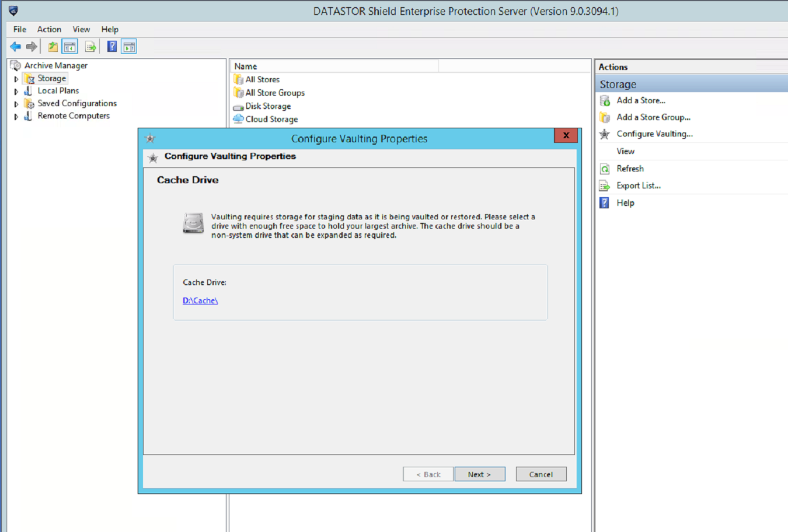Go back using the blue left arrow
The width and height of the screenshot is (788, 532).
point(16,47)
